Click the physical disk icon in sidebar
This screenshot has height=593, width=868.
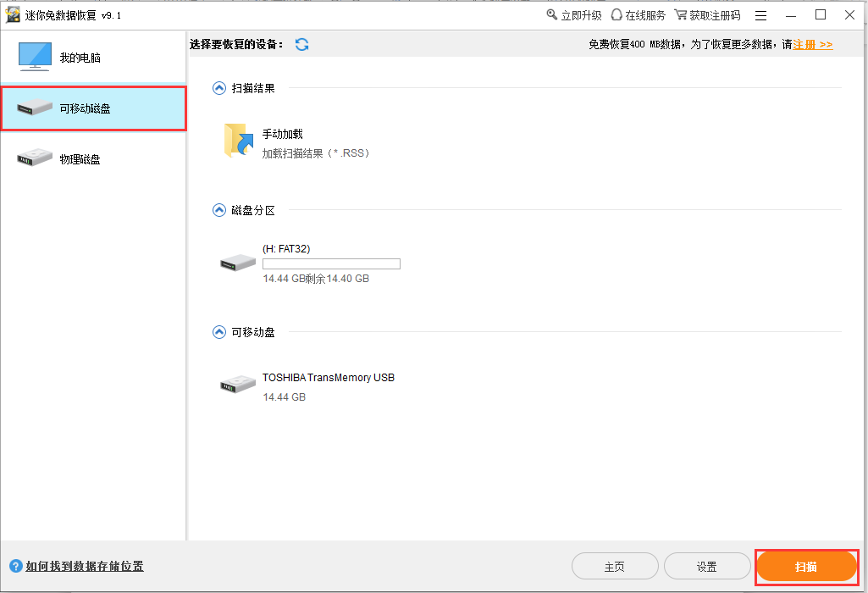tap(35, 158)
